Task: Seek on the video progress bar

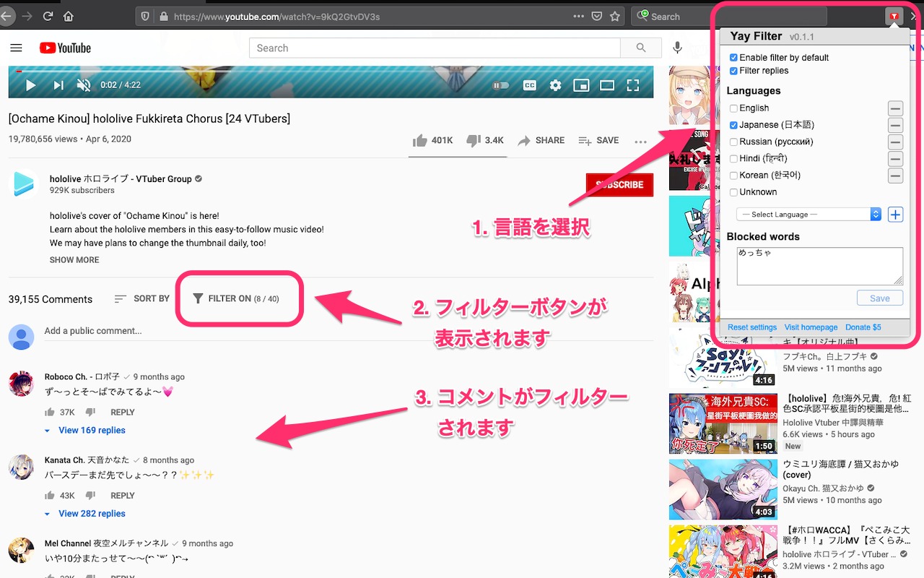Action: point(331,71)
